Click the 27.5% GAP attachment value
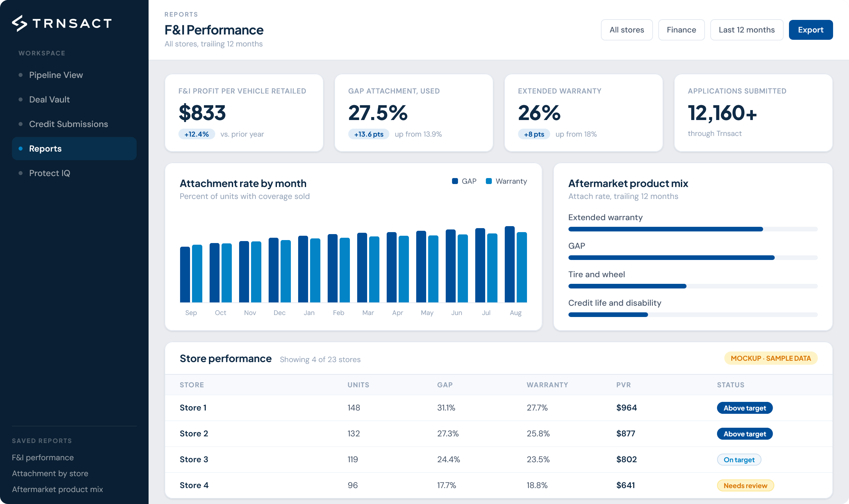 coord(378,113)
